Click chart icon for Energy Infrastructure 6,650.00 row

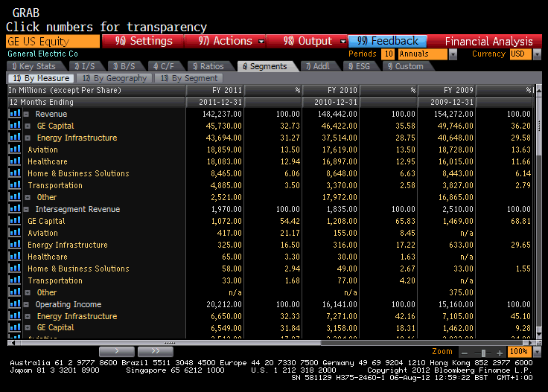click(15, 315)
